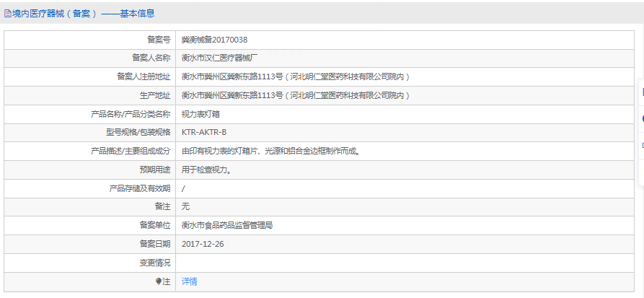Select the value KTR-AKTR-B
The height and width of the screenshot is (298, 644).
[x=204, y=132]
